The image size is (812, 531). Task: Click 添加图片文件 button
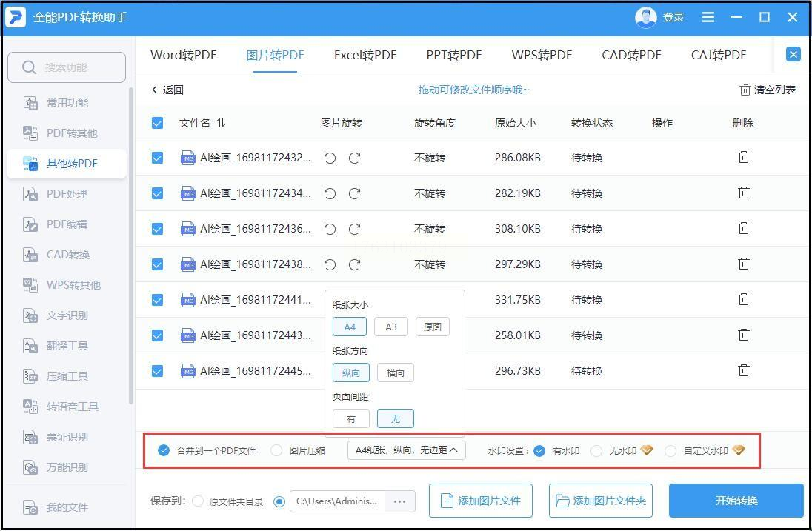[x=481, y=501]
